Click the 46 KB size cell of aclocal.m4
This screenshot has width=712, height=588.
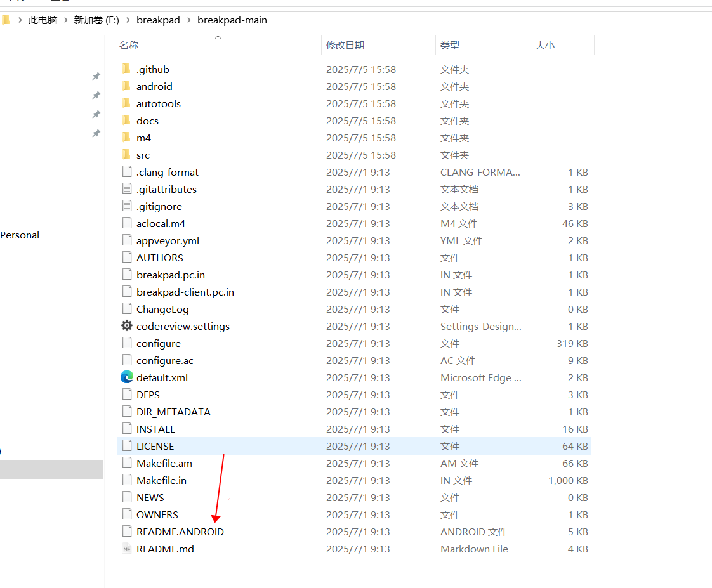click(x=575, y=223)
